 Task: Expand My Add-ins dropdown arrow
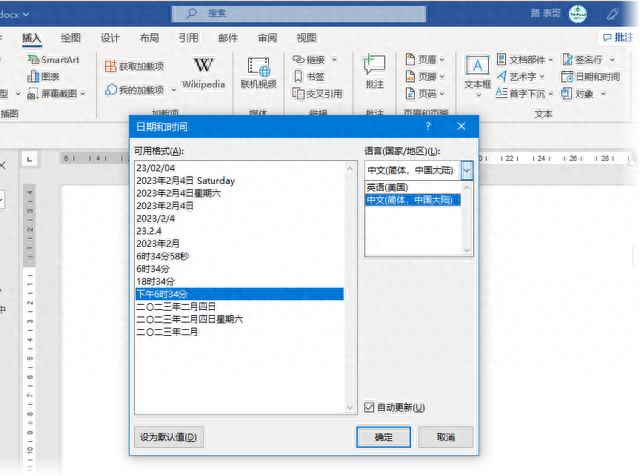pyautogui.click(x=173, y=90)
